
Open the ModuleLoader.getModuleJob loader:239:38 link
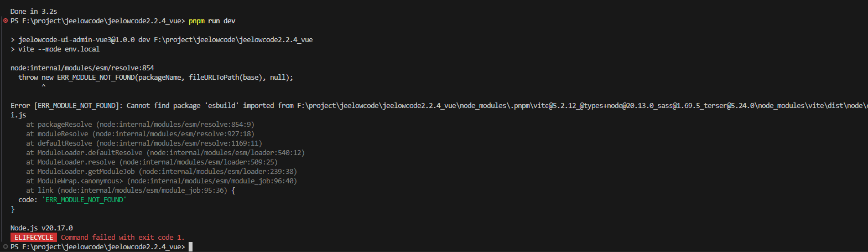[x=218, y=172]
